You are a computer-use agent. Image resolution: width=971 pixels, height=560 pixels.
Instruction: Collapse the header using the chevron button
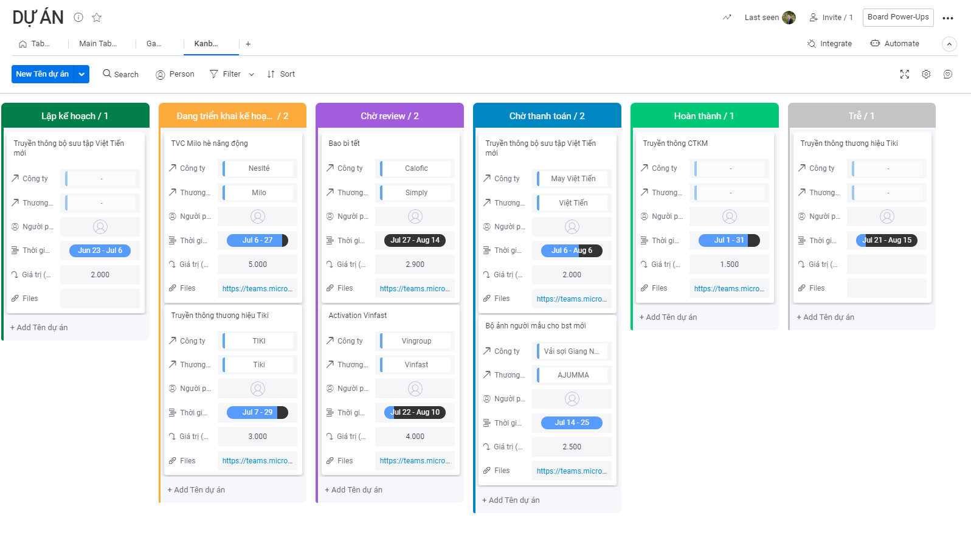(949, 44)
